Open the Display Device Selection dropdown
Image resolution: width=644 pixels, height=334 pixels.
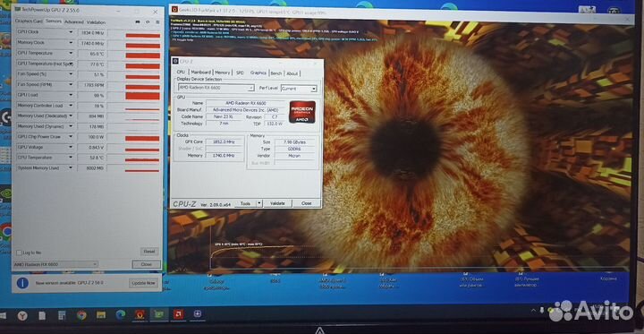coord(216,88)
